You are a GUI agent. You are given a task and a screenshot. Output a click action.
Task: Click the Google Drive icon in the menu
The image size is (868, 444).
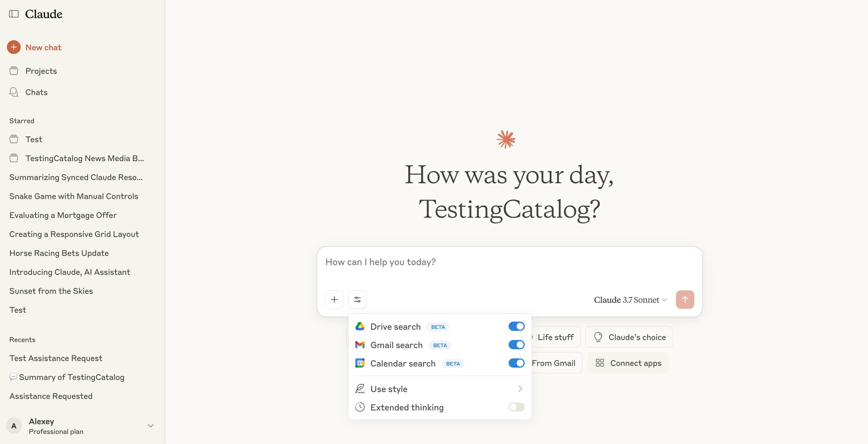pos(360,326)
